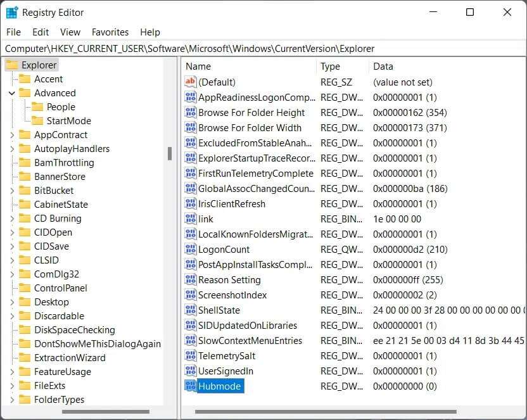Expand the FeatureUsage key
This screenshot has width=527, height=420.
(12, 372)
